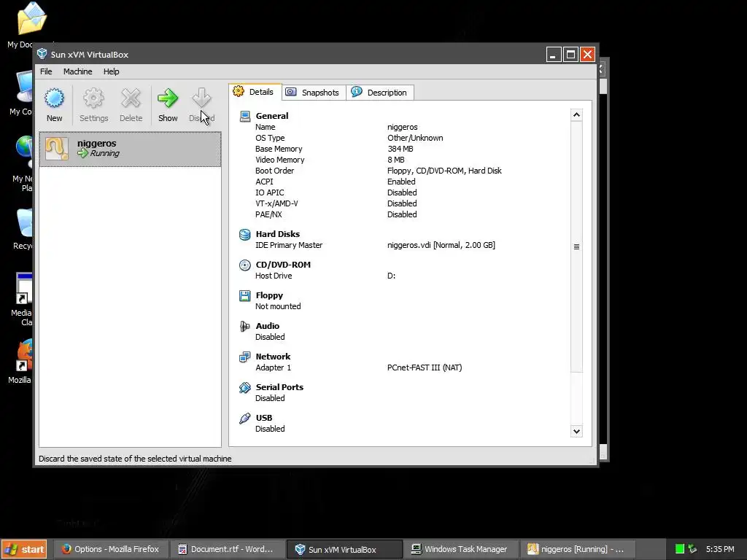
Task: Click the IO APIC 'Disabled' value
Action: pyautogui.click(x=402, y=192)
